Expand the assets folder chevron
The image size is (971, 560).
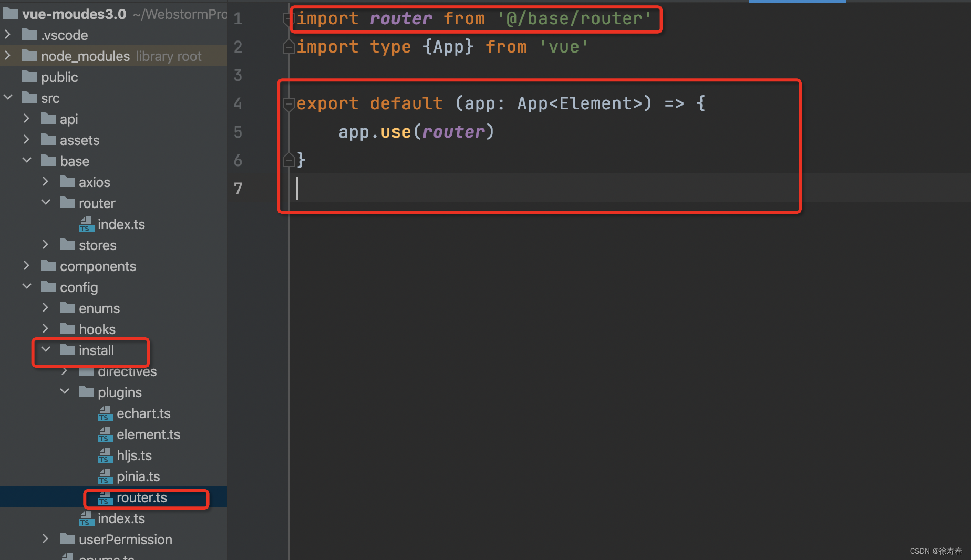point(27,139)
